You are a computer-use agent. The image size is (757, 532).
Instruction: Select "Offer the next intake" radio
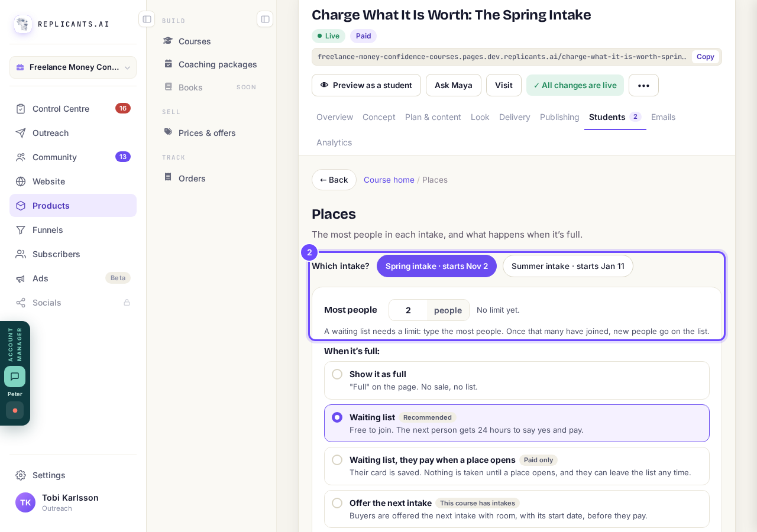(x=337, y=503)
